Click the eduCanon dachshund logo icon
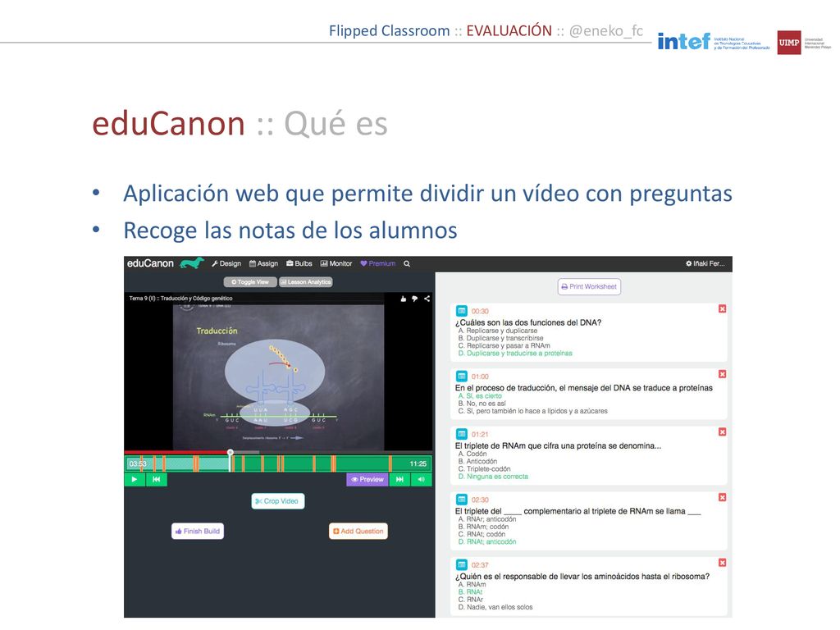This screenshot has height=630, width=840. pyautogui.click(x=192, y=263)
